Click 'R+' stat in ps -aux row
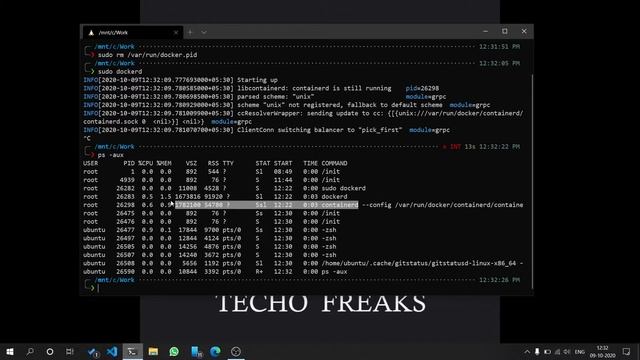640x360 pixels. point(260,271)
